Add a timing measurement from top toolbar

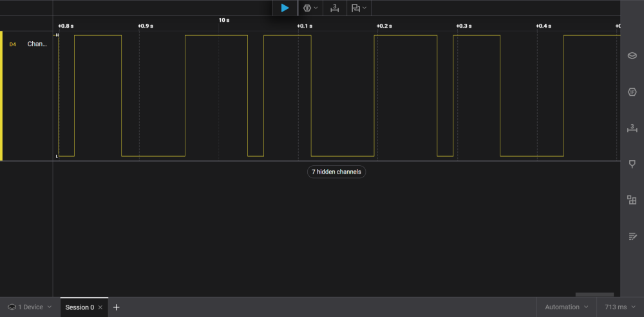[335, 8]
